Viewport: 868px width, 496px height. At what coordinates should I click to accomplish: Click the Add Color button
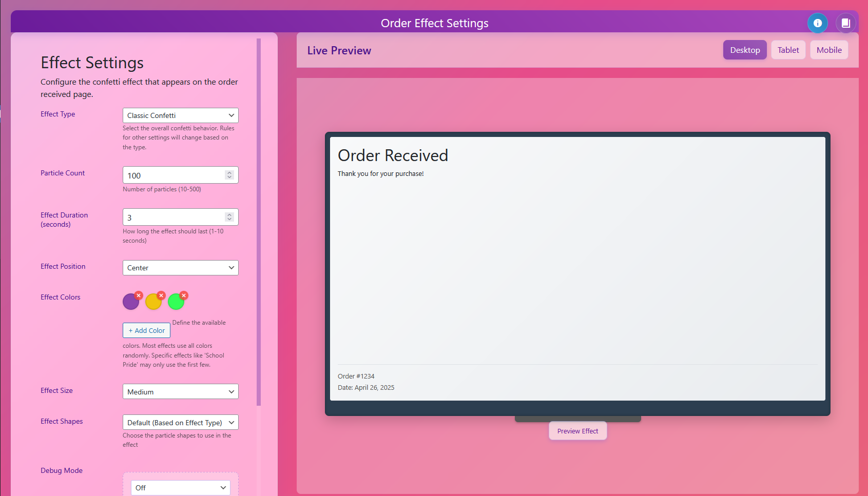146,330
